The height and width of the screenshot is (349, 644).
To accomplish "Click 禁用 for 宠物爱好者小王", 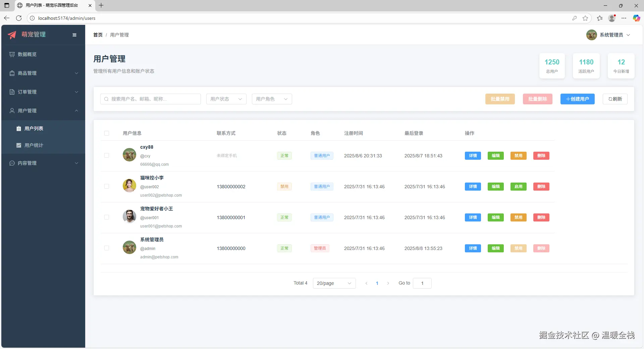I will (x=519, y=217).
